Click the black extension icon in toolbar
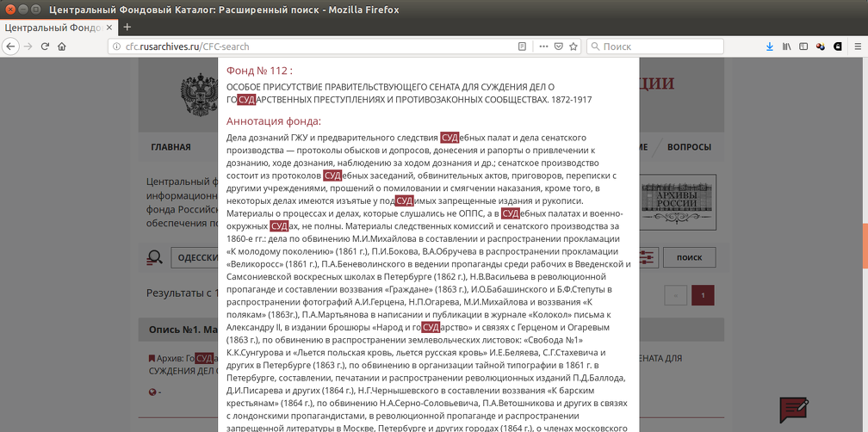 coord(838,46)
